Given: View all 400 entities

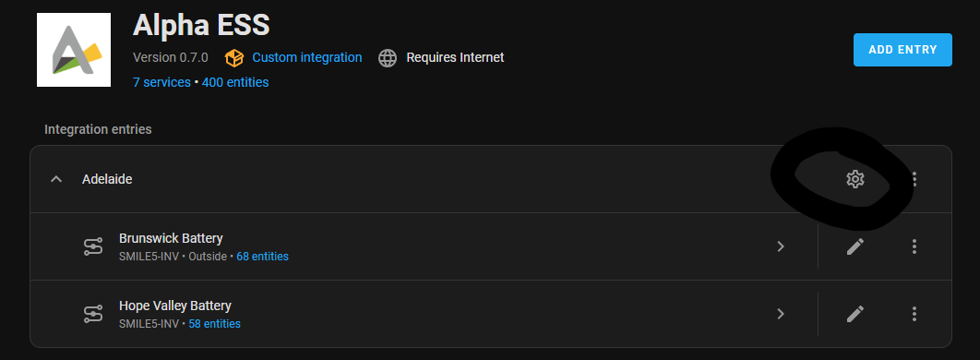Looking at the screenshot, I should 235,82.
